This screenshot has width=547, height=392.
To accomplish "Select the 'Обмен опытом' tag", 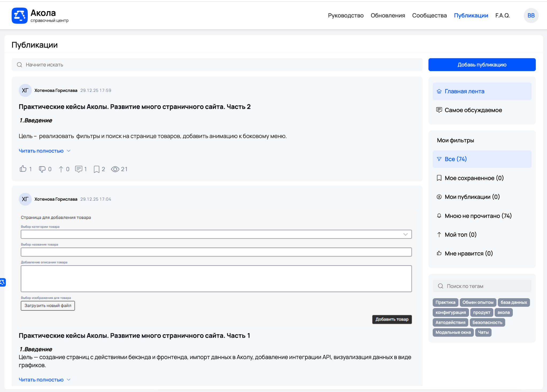I will [x=478, y=302].
